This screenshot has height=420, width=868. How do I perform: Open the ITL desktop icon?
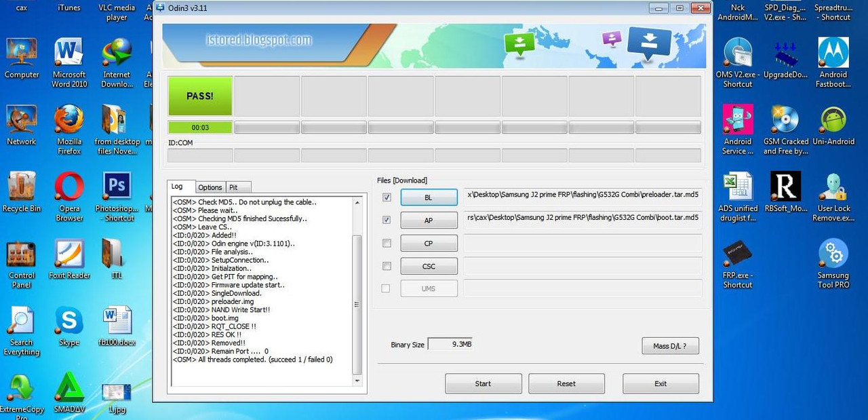click(117, 259)
